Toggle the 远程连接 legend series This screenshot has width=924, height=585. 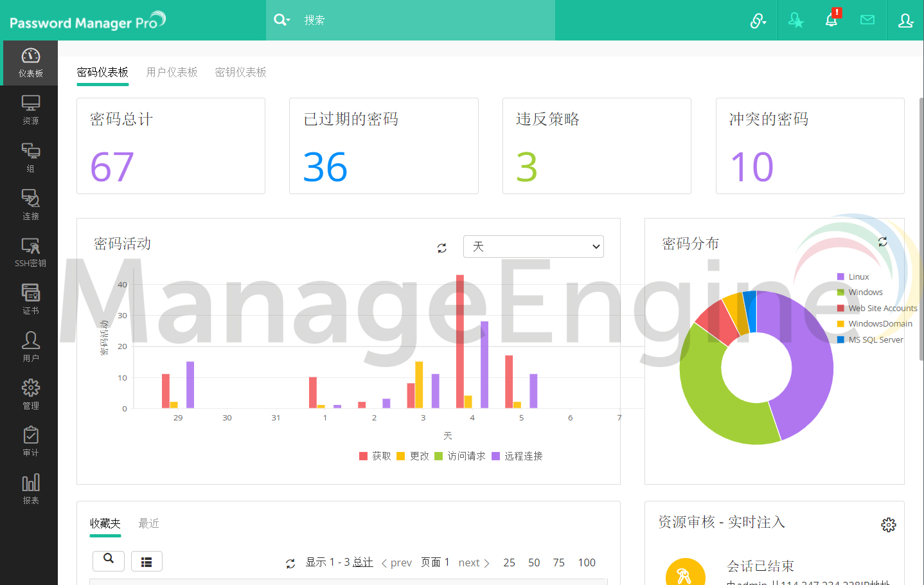[517, 456]
